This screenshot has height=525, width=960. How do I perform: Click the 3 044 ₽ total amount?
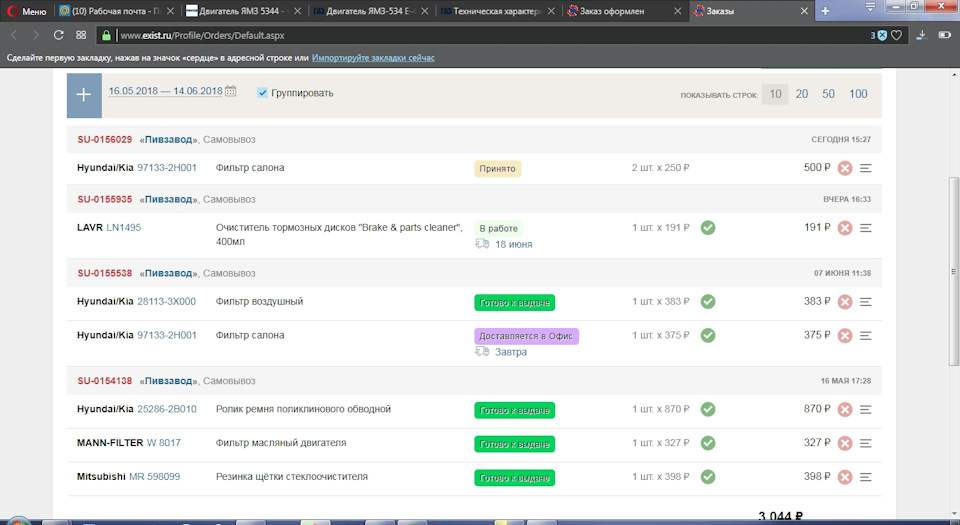pos(780,517)
